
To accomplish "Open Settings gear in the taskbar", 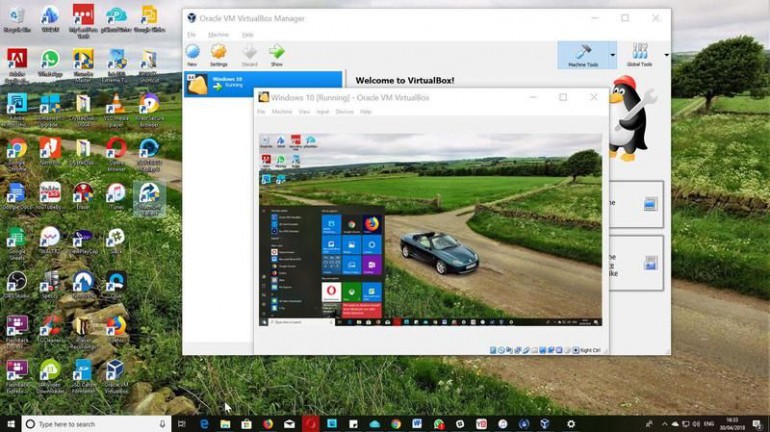I will click(571, 424).
